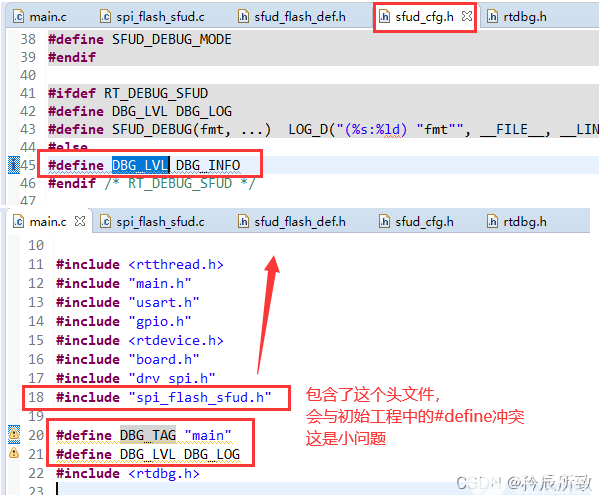Click <rtdevice.h> include on line 15
Image resolution: width=608 pixels, height=501 pixels.
(x=176, y=340)
